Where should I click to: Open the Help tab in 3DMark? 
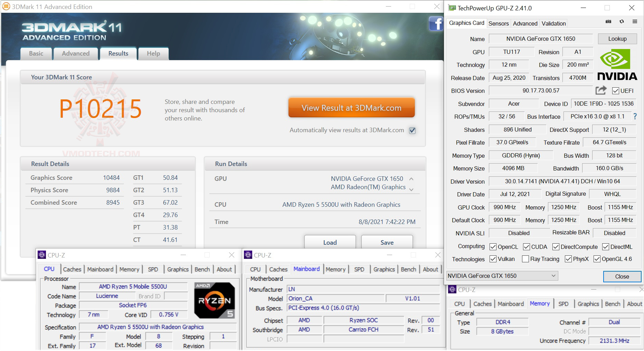(x=153, y=53)
